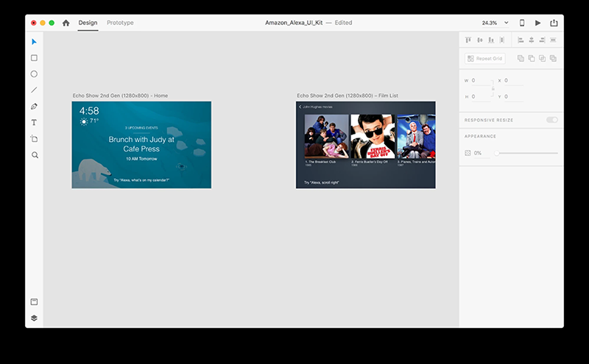The width and height of the screenshot is (589, 364).
Task: Open the mobile device preview icon
Action: click(x=522, y=23)
